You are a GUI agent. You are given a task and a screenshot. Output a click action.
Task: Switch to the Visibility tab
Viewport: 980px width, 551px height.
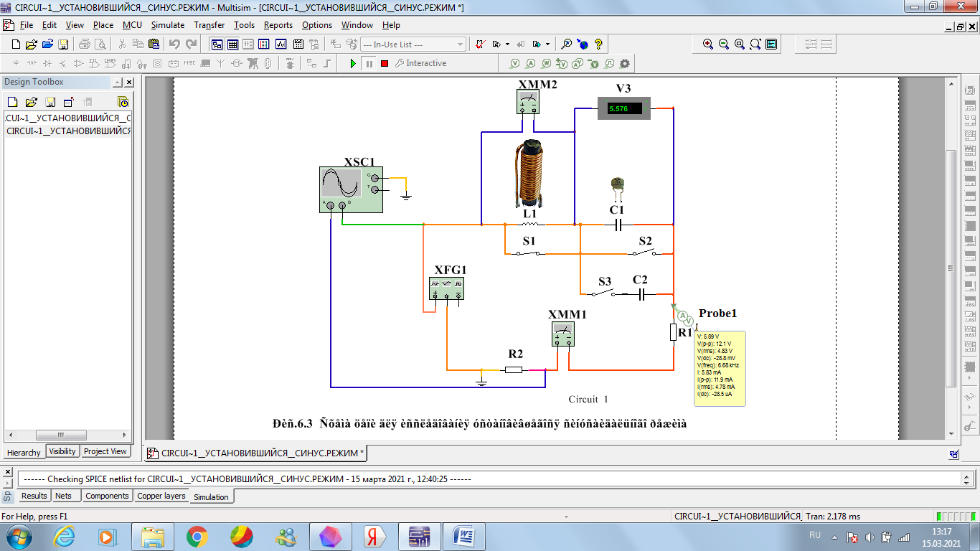pyautogui.click(x=62, y=451)
